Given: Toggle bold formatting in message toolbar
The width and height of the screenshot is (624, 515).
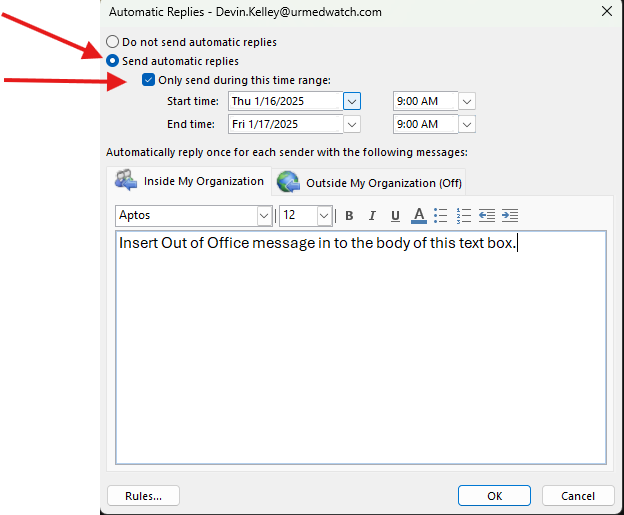Looking at the screenshot, I should [349, 215].
